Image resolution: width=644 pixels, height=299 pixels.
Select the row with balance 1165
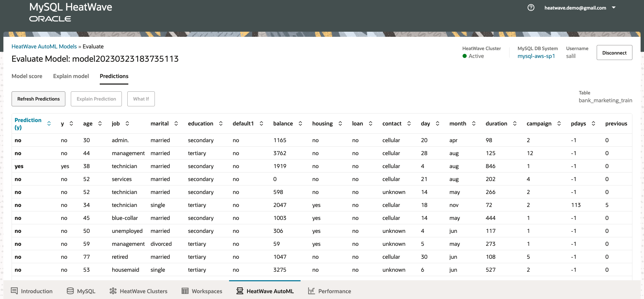click(322, 140)
